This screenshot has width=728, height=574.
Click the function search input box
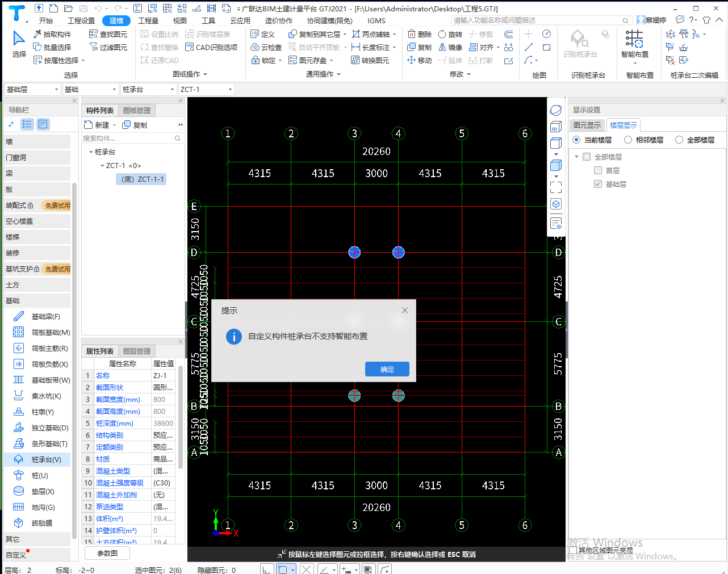click(x=541, y=20)
